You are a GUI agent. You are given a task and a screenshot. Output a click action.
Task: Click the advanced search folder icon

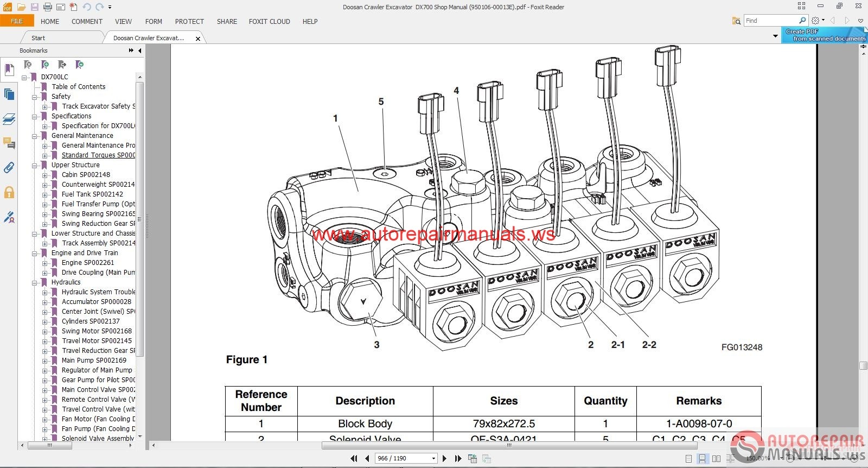click(736, 21)
